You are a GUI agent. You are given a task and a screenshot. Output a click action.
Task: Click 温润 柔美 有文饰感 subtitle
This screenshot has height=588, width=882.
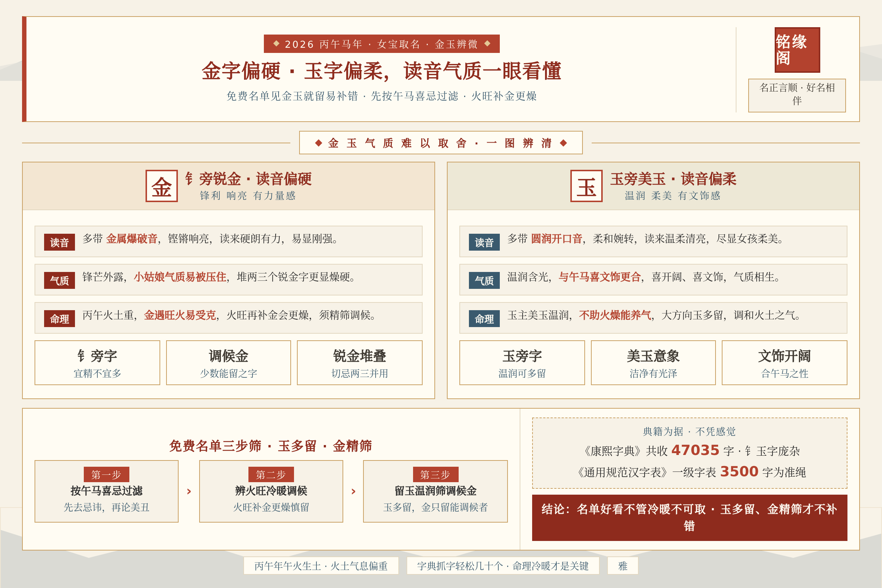[x=673, y=196]
